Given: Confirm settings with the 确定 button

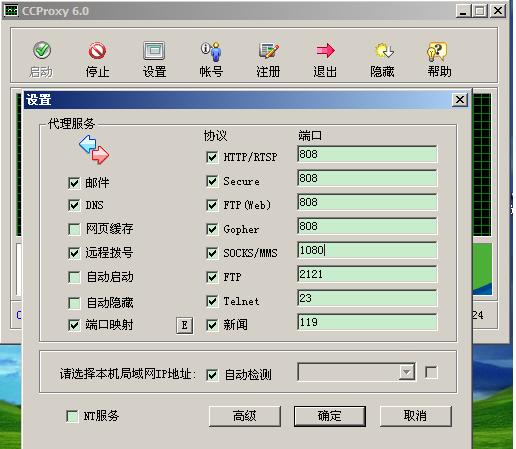Looking at the screenshot, I should 330,416.
